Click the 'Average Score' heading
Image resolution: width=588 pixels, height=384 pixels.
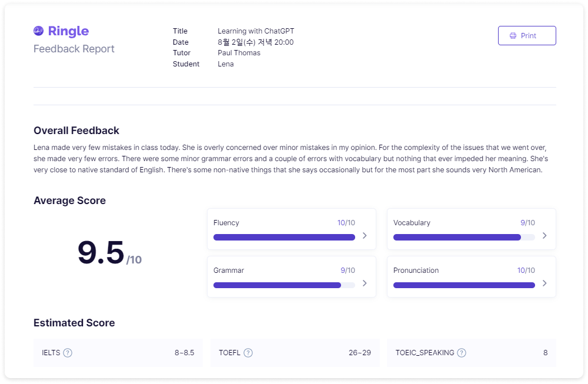coord(70,201)
